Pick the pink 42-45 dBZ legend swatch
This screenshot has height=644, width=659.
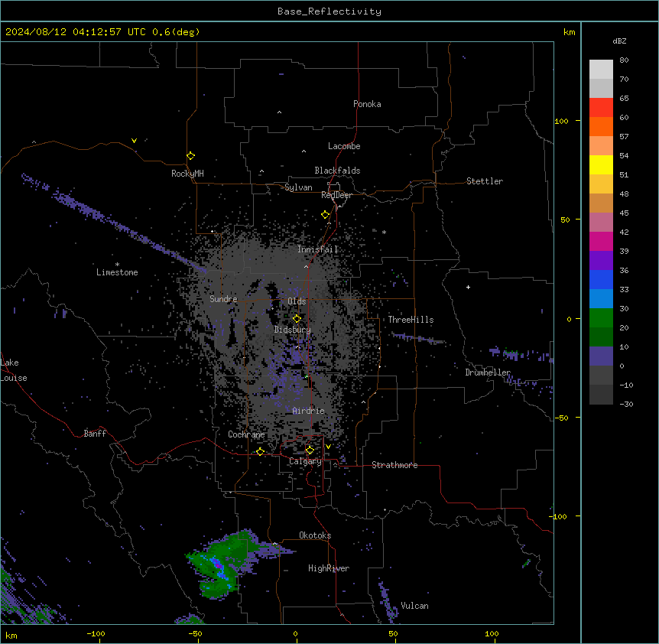(601, 223)
